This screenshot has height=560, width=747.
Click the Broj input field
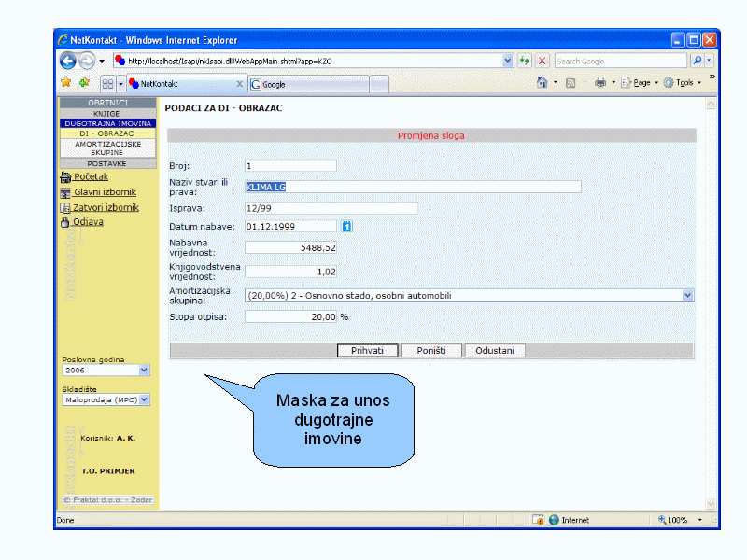click(290, 166)
